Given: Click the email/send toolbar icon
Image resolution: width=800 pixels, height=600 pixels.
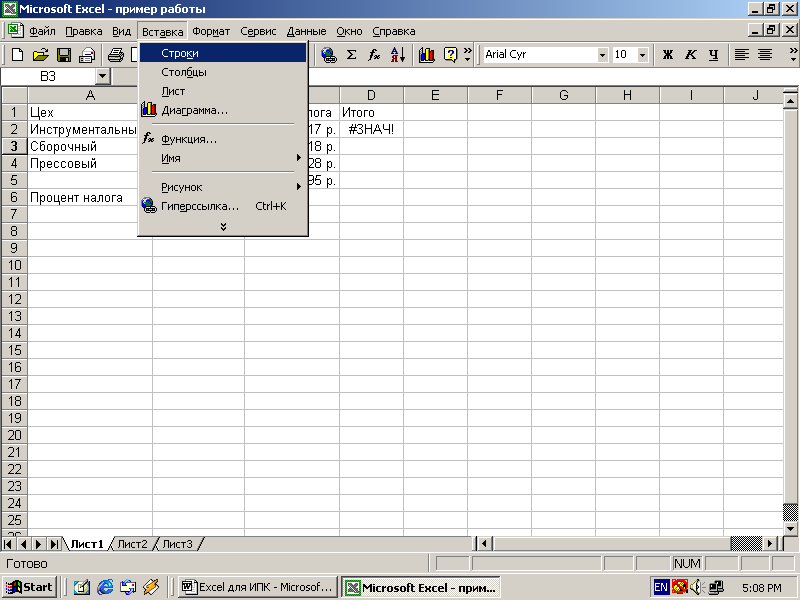Looking at the screenshot, I should tap(87, 55).
